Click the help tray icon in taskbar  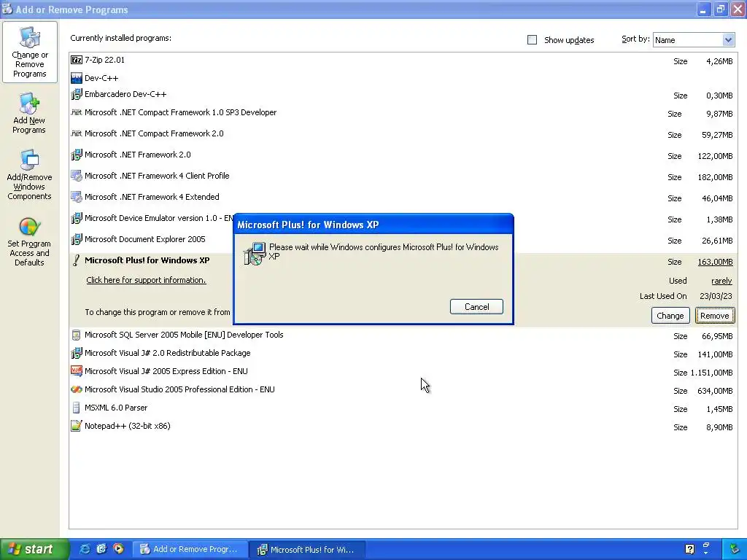(689, 549)
